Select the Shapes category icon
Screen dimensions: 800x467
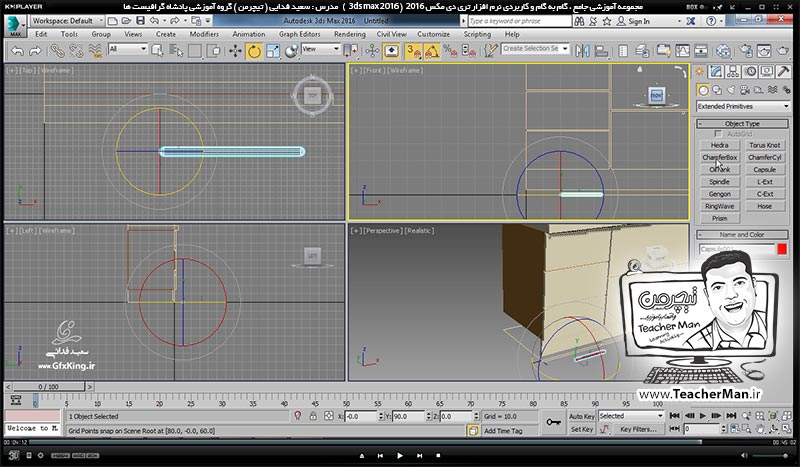click(x=717, y=90)
